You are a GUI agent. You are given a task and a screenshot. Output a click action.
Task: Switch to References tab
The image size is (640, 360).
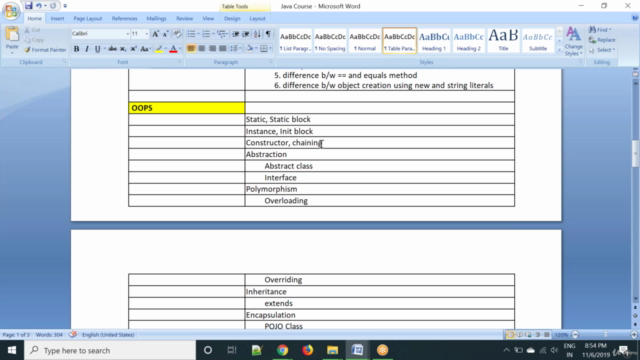[124, 19]
